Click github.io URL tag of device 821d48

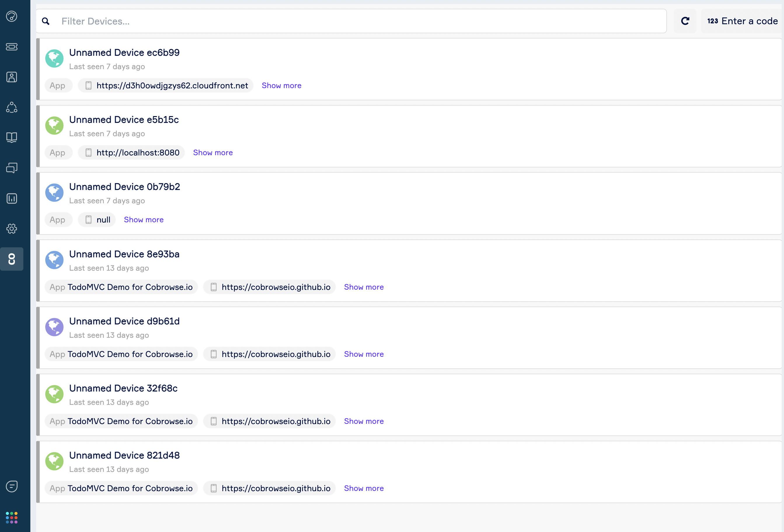click(x=269, y=488)
